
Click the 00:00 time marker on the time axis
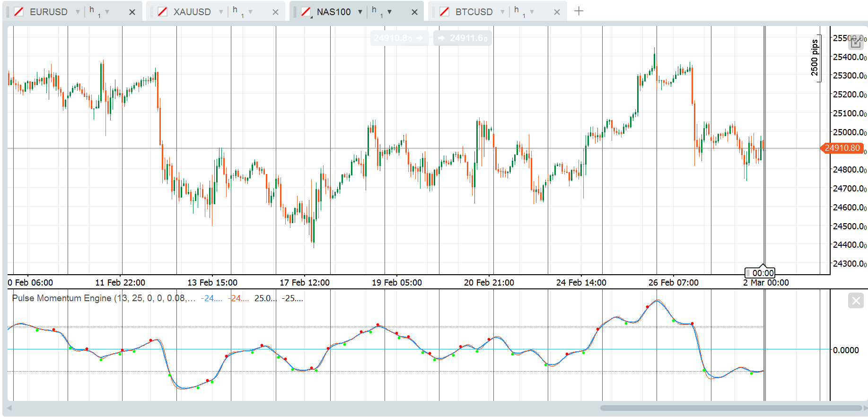[763, 273]
